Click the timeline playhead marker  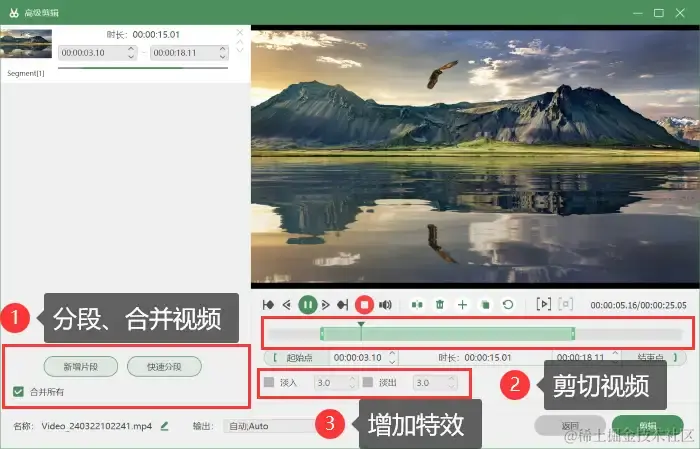tap(361, 324)
